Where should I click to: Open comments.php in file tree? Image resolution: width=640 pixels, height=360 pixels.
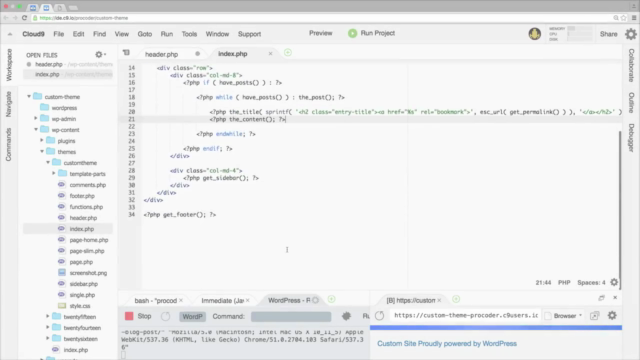(87, 185)
